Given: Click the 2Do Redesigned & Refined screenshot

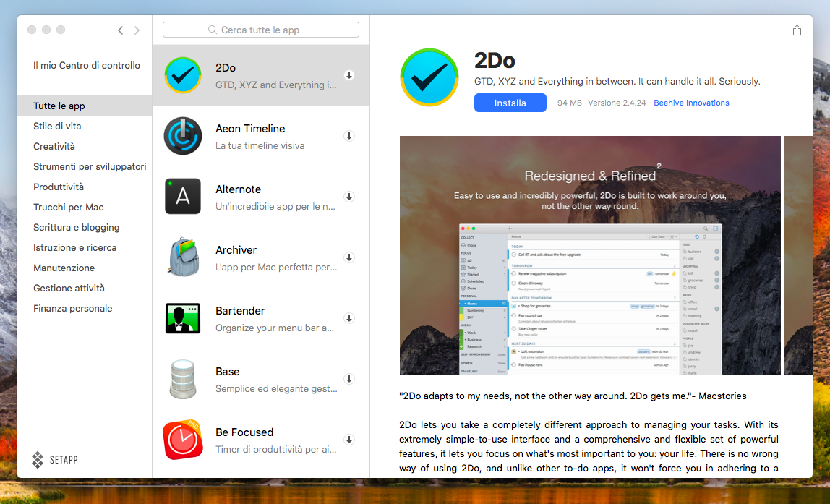Looking at the screenshot, I should (x=589, y=255).
